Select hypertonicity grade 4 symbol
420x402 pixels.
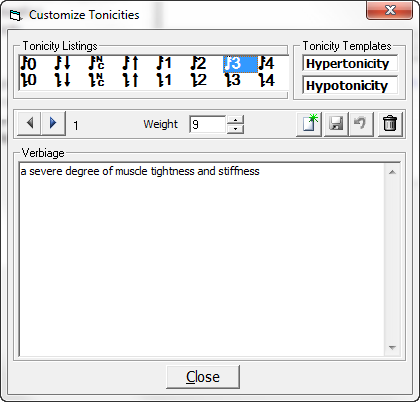pyautogui.click(x=267, y=63)
